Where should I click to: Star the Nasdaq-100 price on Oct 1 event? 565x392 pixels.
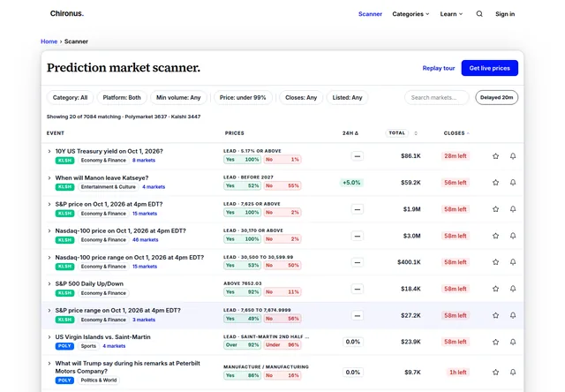click(x=496, y=236)
